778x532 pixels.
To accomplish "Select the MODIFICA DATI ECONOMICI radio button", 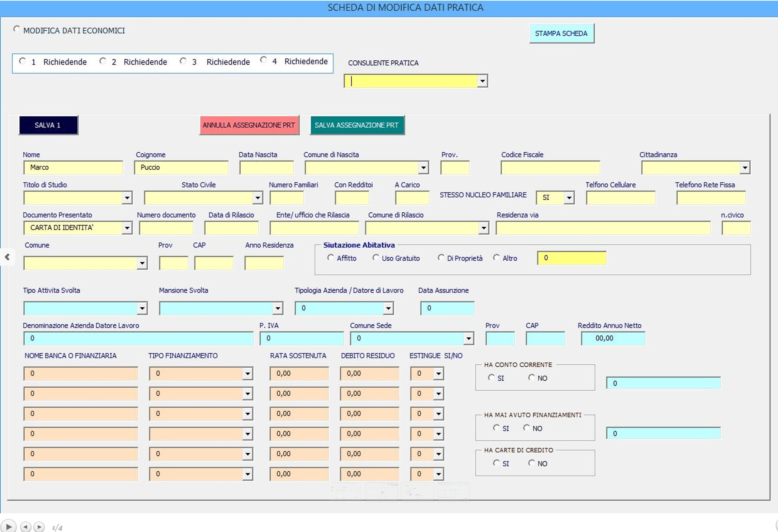I will click(16, 29).
